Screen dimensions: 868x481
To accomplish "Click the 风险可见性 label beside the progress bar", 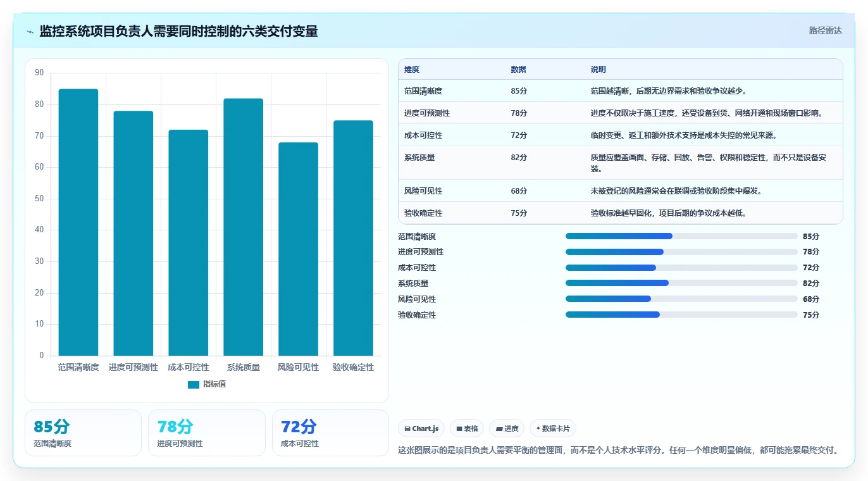I will 417,299.
